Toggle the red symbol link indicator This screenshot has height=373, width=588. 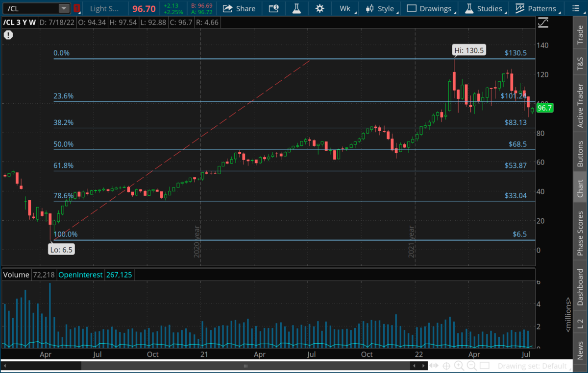click(x=76, y=8)
